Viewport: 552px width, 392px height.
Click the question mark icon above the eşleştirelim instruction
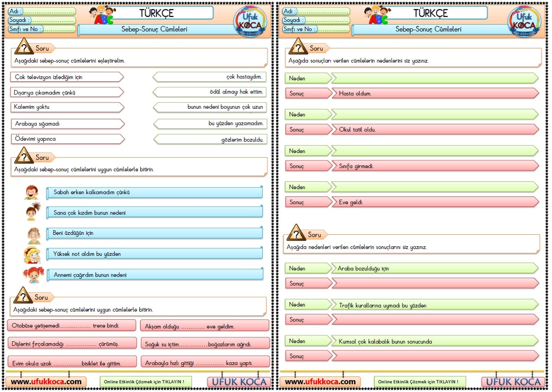(x=24, y=47)
